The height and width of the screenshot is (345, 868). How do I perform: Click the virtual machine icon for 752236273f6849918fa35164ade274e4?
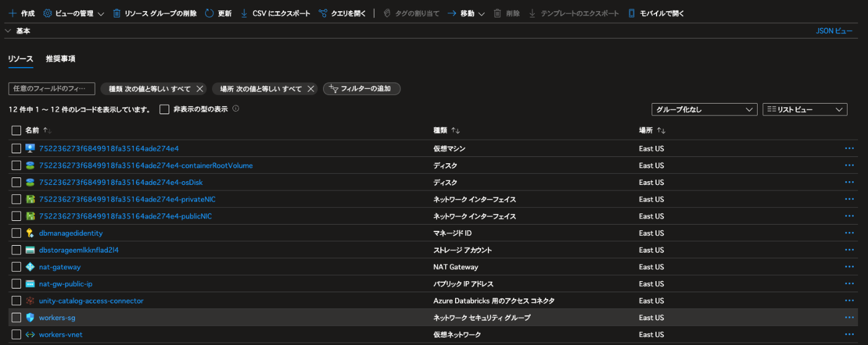point(30,148)
